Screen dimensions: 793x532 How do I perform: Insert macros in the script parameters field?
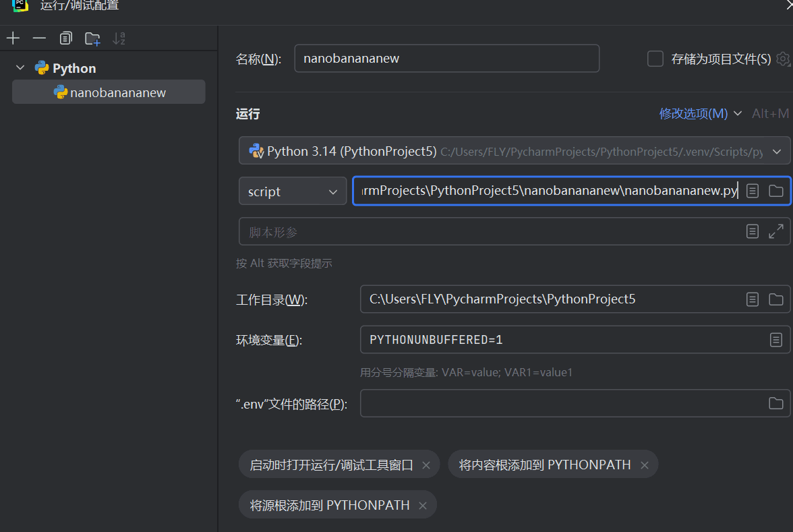pos(753,232)
